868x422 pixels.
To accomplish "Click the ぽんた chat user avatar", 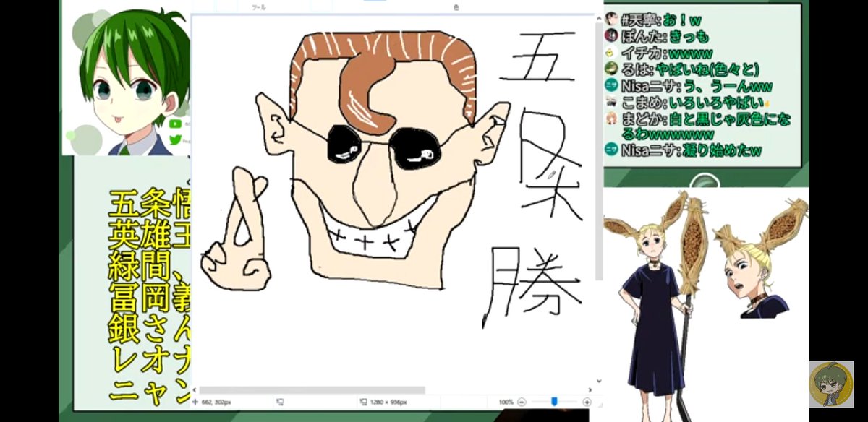I will coord(612,35).
